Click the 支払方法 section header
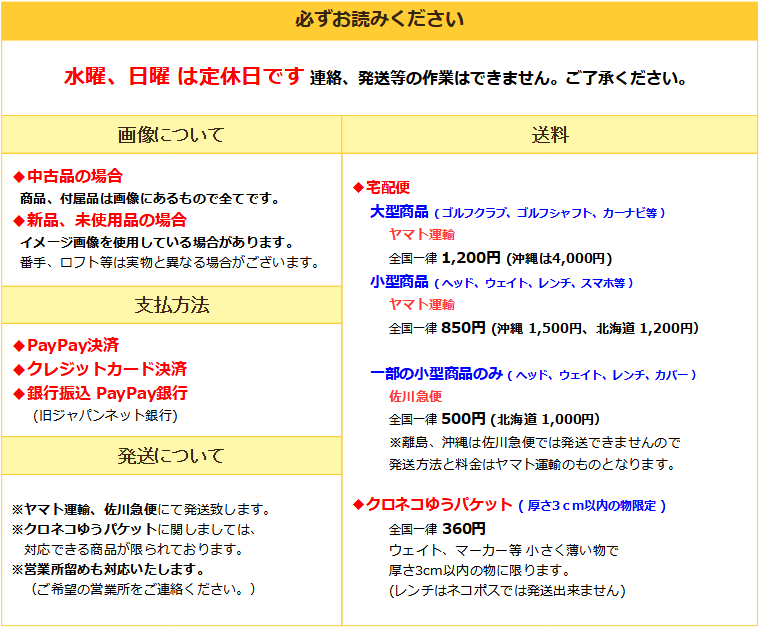This screenshot has width=759, height=627. 171,305
